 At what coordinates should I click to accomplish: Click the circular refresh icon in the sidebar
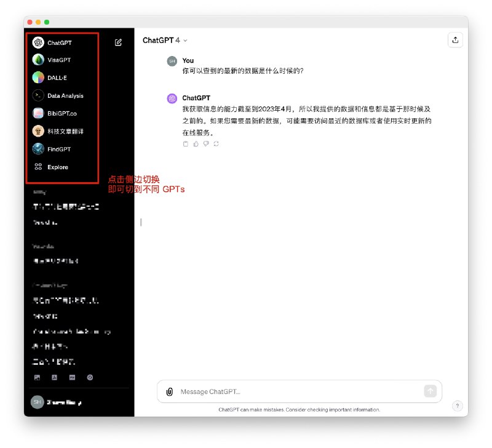(x=90, y=377)
